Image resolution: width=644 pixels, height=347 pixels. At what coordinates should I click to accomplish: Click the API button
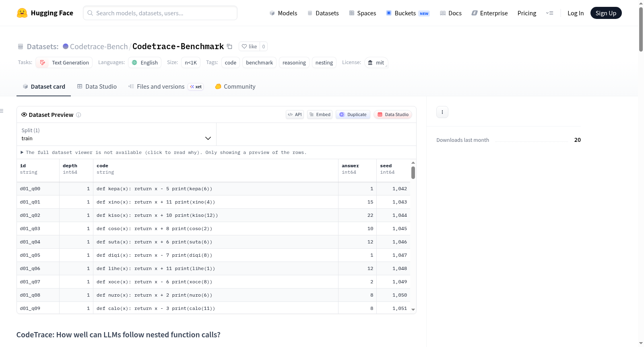click(295, 114)
